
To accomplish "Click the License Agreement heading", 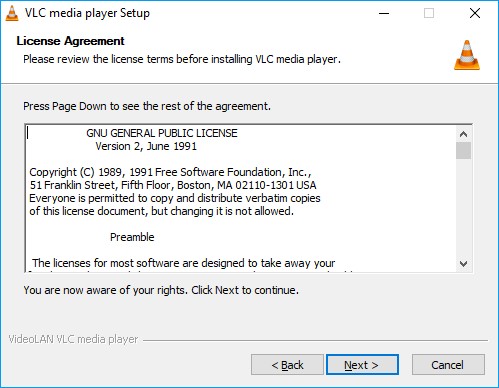I will [70, 41].
